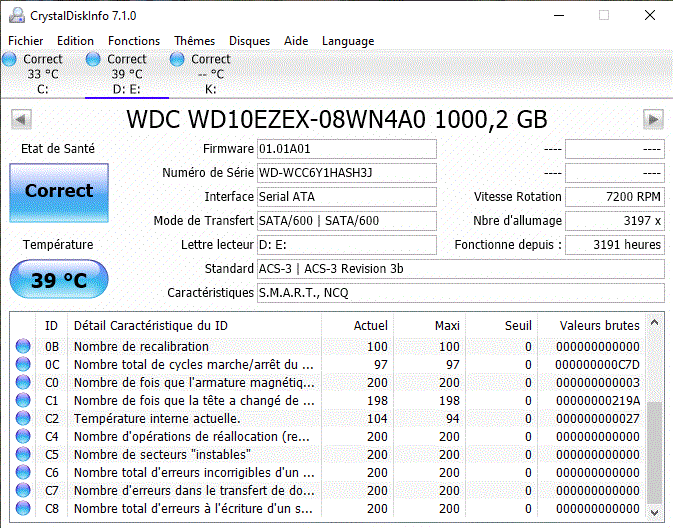Open the Edition menu
This screenshot has height=528, width=673.
76,41
